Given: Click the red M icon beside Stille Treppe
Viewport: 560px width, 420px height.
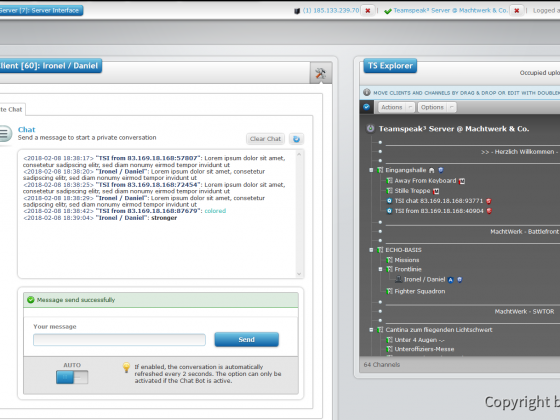Looking at the screenshot, I should (436, 191).
